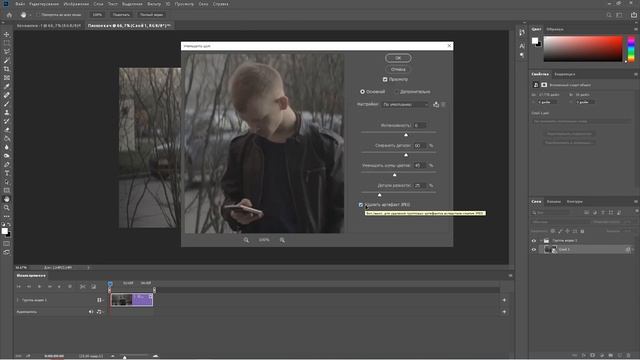The image size is (640, 360).
Task: Open the Layers panel menu
Action: click(x=636, y=202)
